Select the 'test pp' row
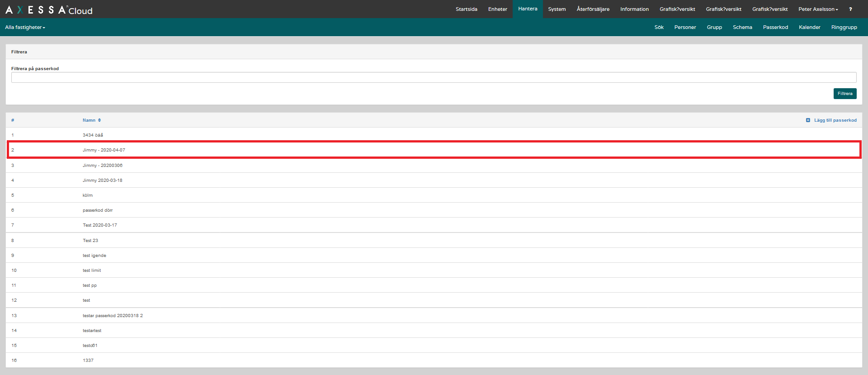The image size is (868, 375). pos(434,285)
